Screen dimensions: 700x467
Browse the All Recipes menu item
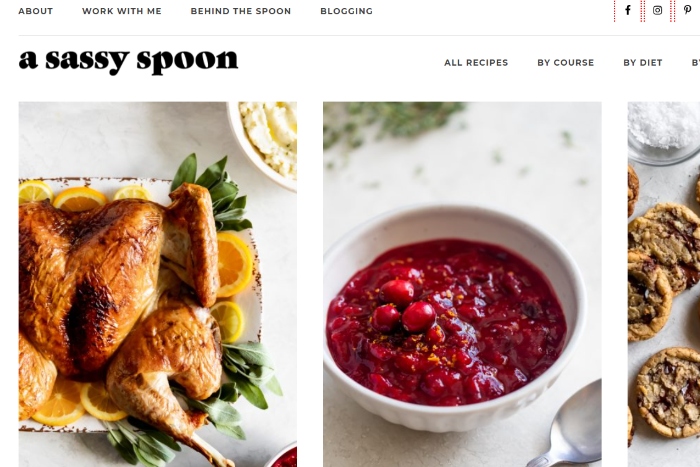point(476,63)
